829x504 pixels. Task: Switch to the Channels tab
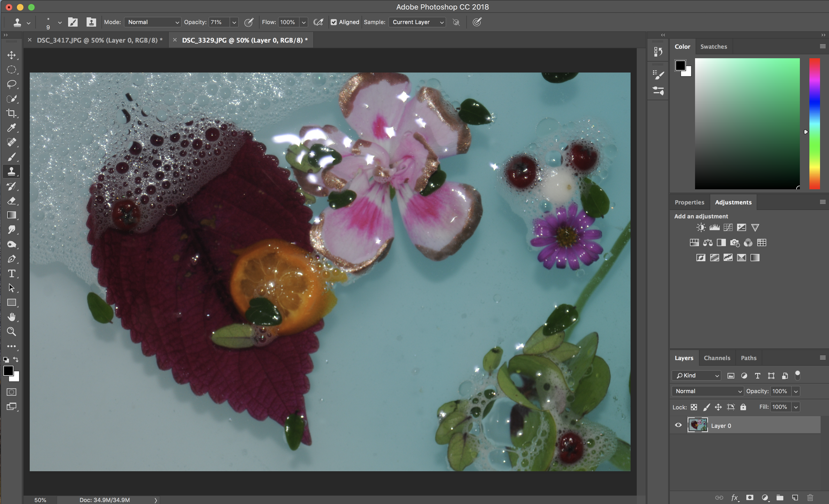click(717, 358)
